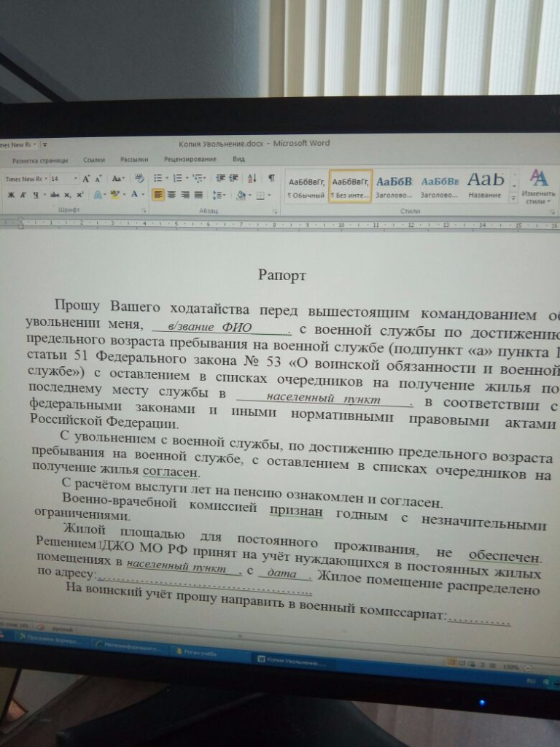560x747 pixels.
Task: Click the Рапорт heading in document
Action: [277, 275]
